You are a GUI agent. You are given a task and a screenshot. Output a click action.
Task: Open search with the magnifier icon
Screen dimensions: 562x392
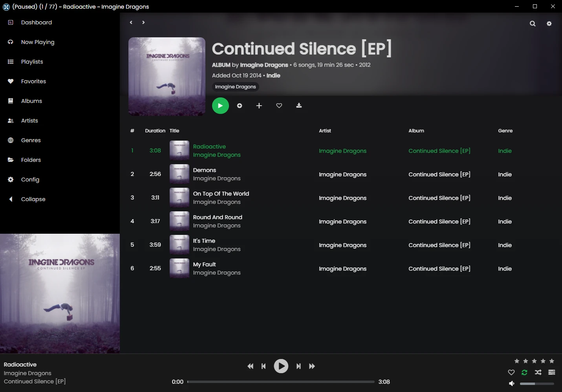[x=533, y=24]
